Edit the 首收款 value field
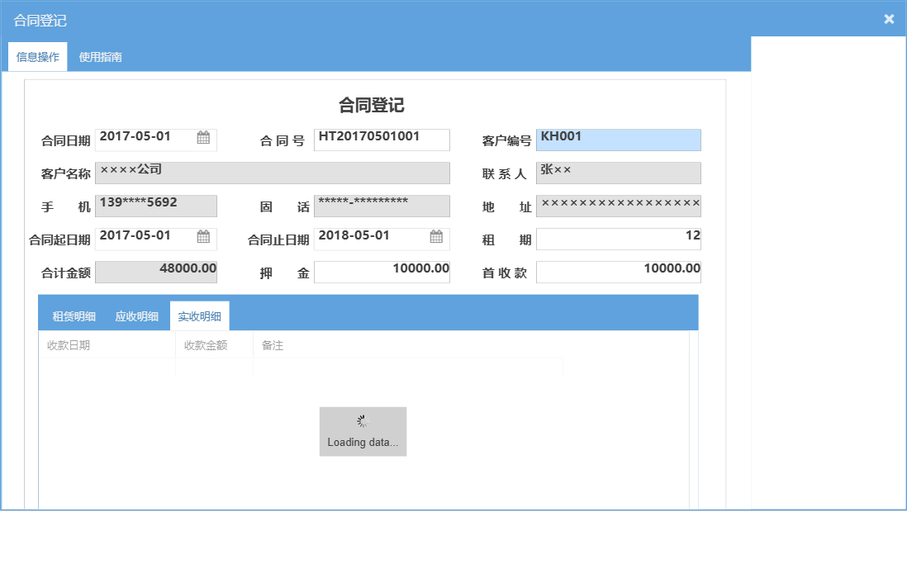 pyautogui.click(x=618, y=272)
